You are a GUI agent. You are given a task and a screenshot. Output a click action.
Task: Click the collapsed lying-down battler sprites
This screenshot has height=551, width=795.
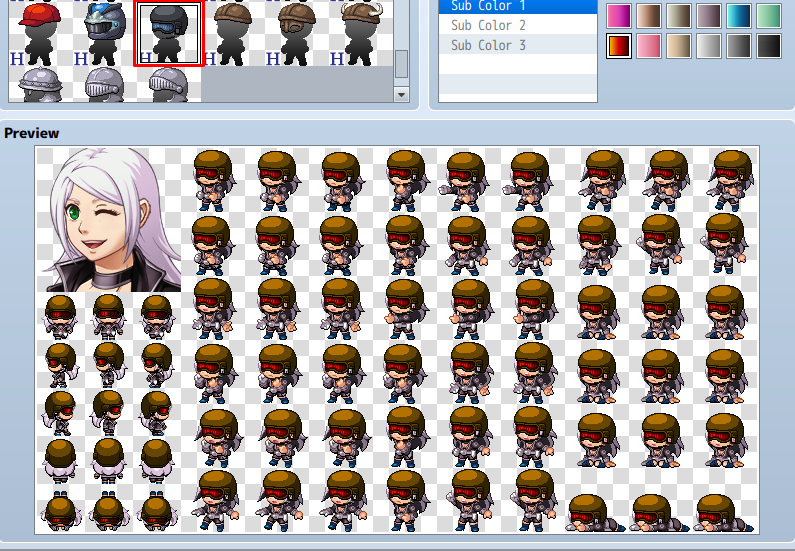coord(661,513)
